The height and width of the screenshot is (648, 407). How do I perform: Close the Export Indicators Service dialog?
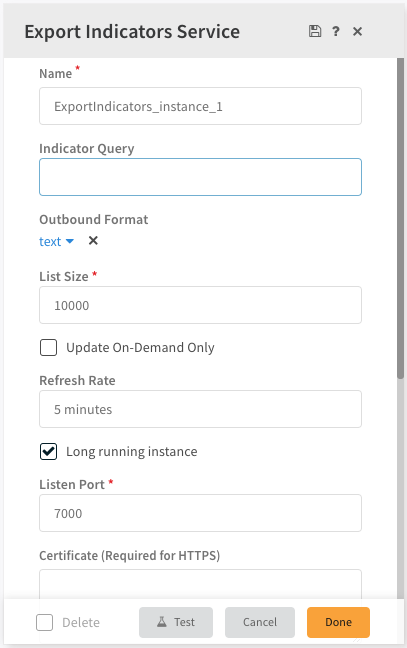click(357, 31)
